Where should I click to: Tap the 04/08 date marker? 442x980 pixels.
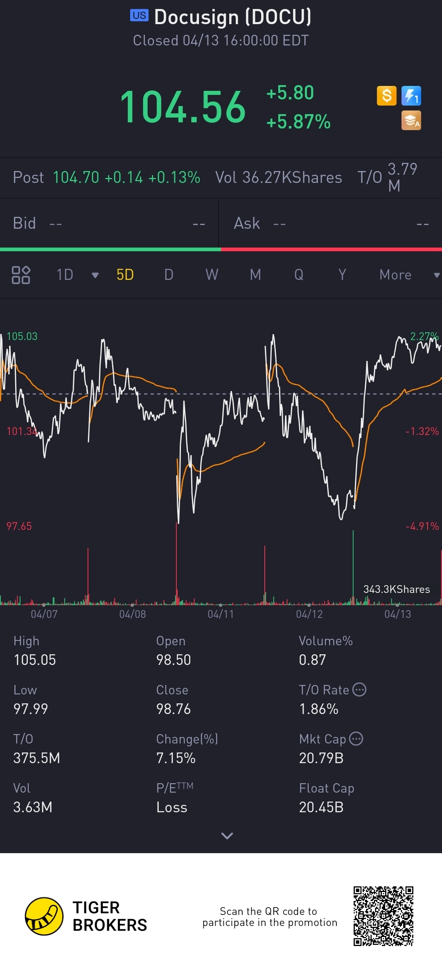[133, 614]
